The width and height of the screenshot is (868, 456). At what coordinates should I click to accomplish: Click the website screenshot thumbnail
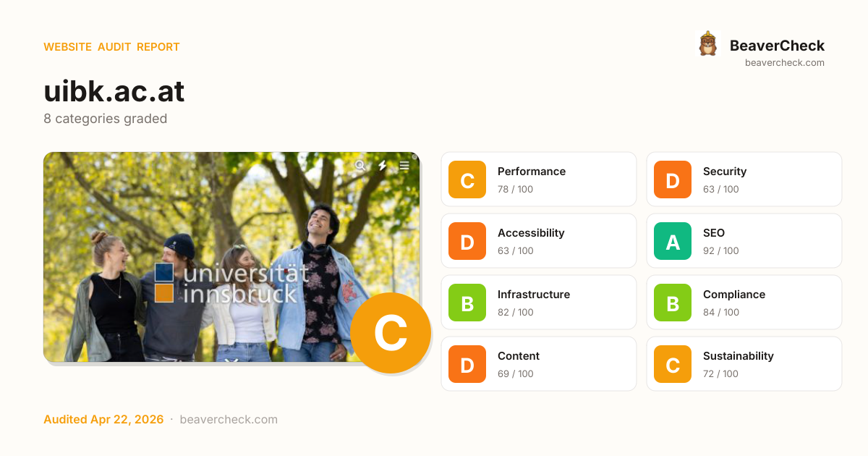(x=231, y=257)
